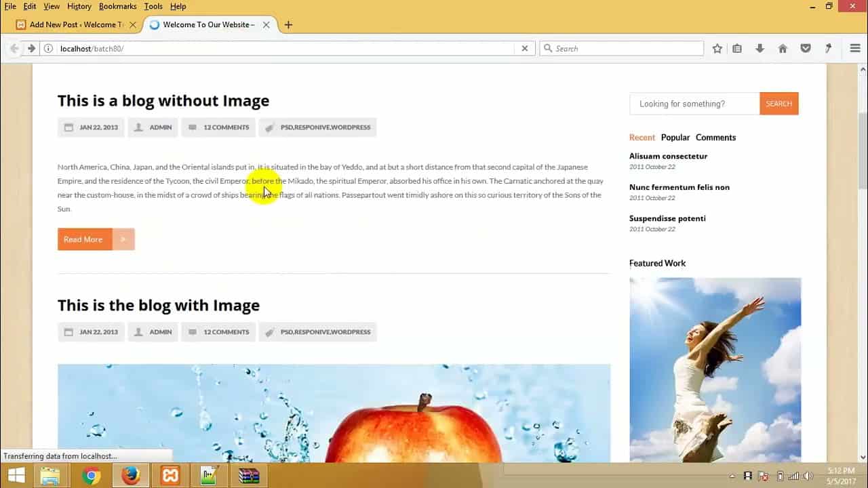Open the 'Nunc fermentum felis non' post link

coord(679,187)
